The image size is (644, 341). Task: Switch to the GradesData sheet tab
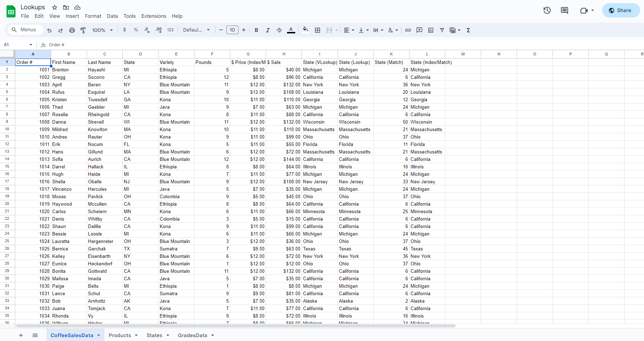[x=196, y=335]
